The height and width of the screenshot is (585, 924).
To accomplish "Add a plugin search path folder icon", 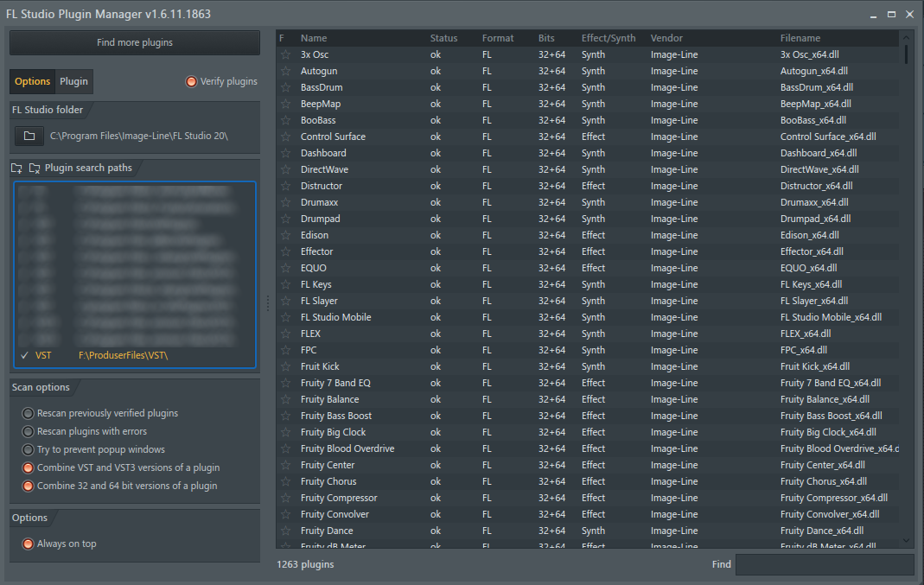I will pos(16,169).
